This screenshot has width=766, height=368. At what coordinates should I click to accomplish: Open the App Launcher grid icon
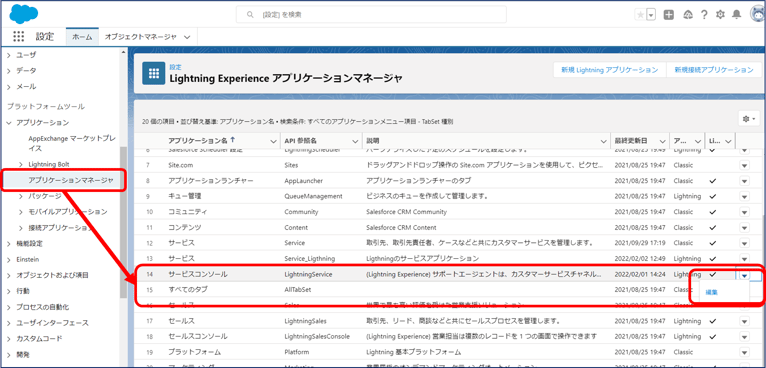pos(18,37)
